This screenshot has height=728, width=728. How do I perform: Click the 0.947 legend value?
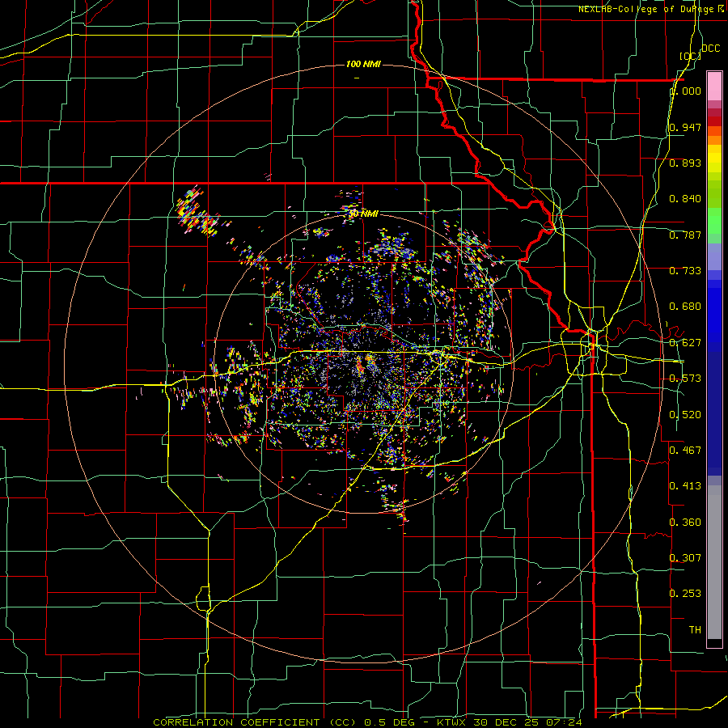click(x=685, y=127)
